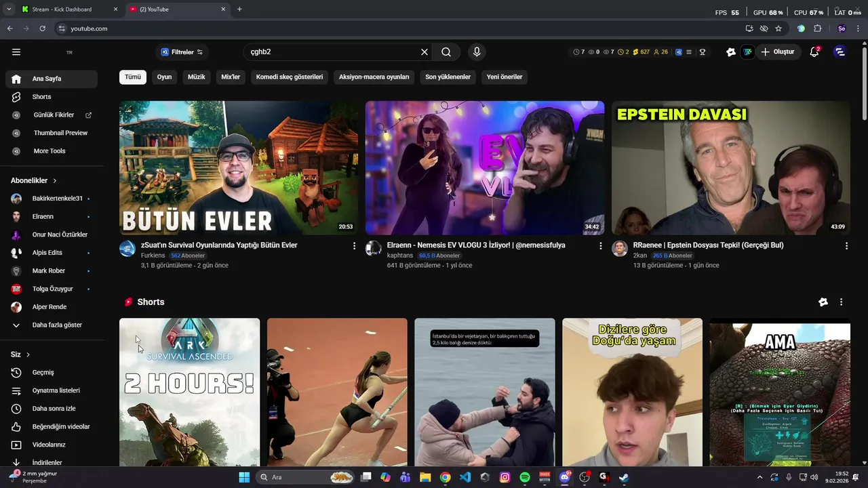Open the Filtreler filter dropdown

coord(182,52)
